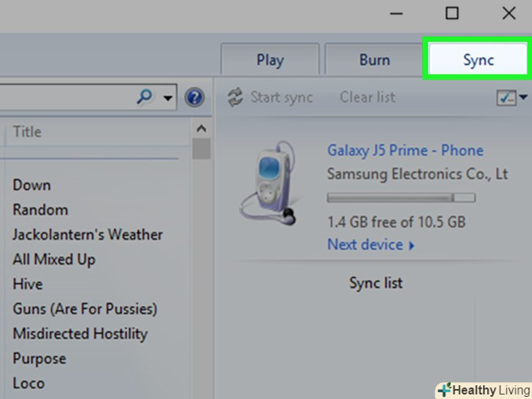Click the search magnifier icon

pyautogui.click(x=144, y=97)
